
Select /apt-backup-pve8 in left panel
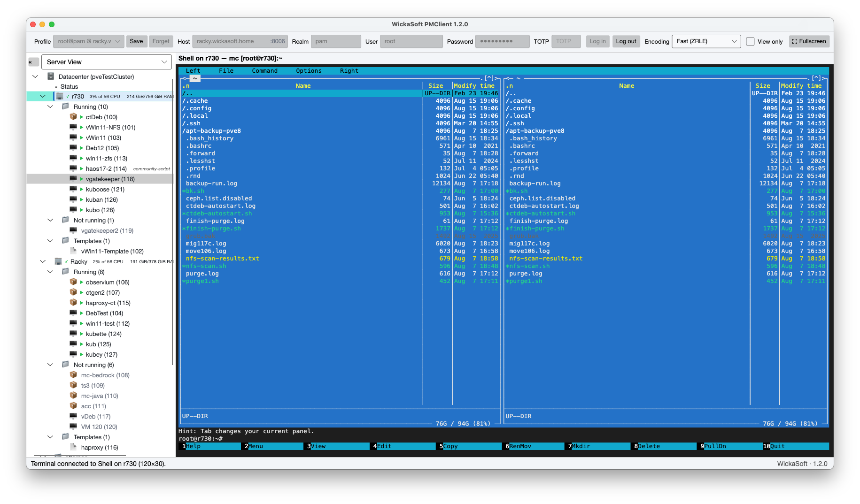211,131
